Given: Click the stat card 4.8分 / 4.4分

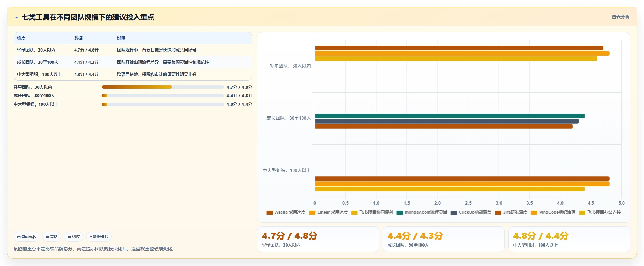Looking at the screenshot, I should (569, 239).
